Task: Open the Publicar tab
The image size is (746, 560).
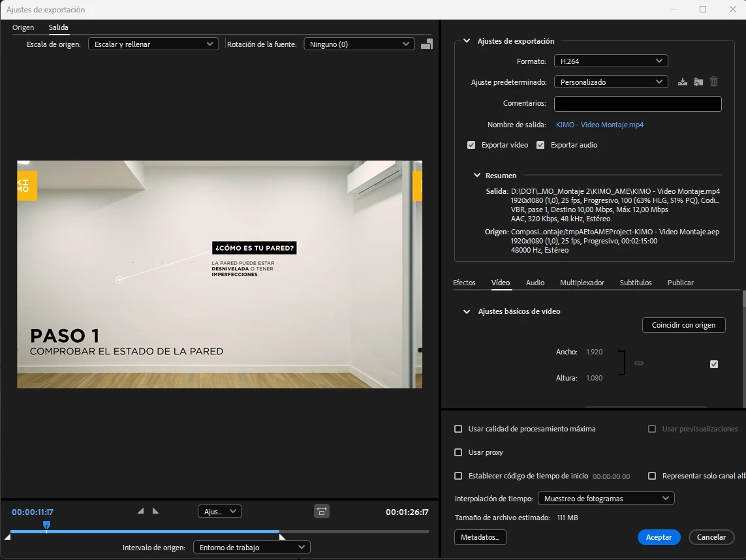Action: tap(680, 283)
